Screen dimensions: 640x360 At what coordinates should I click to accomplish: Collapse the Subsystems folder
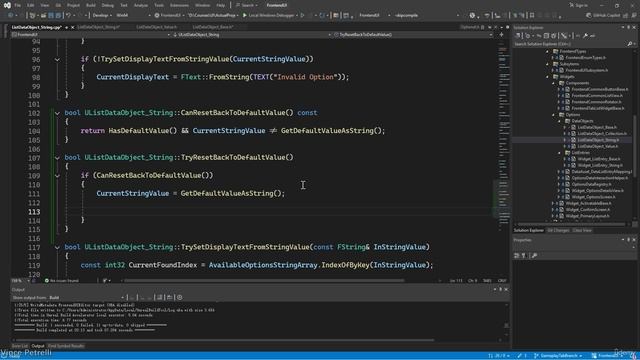(548, 64)
